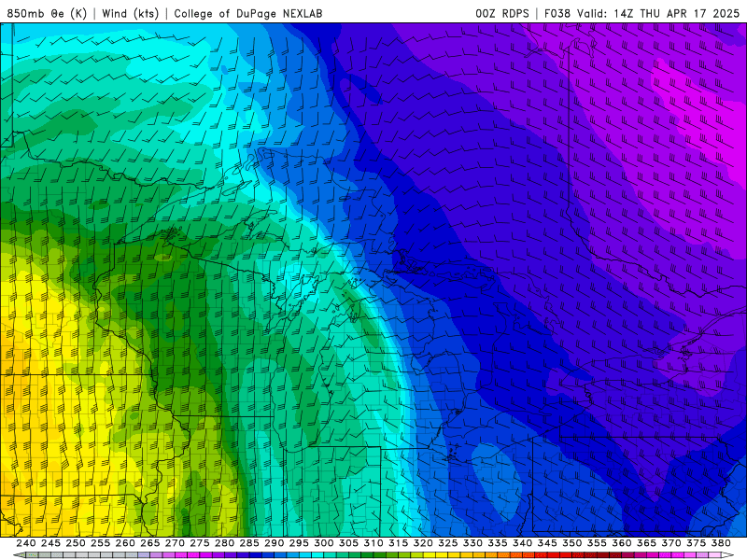Click the 375 value on the color scale
The width and height of the screenshot is (747, 560).
click(696, 543)
